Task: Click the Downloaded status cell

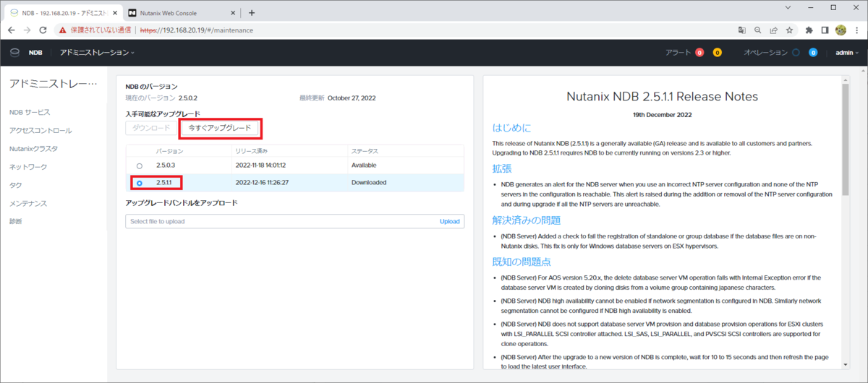Action: click(x=369, y=183)
